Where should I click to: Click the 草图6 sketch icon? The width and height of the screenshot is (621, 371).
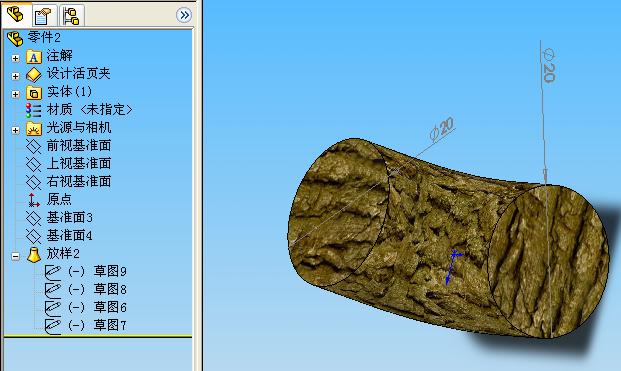click(53, 308)
